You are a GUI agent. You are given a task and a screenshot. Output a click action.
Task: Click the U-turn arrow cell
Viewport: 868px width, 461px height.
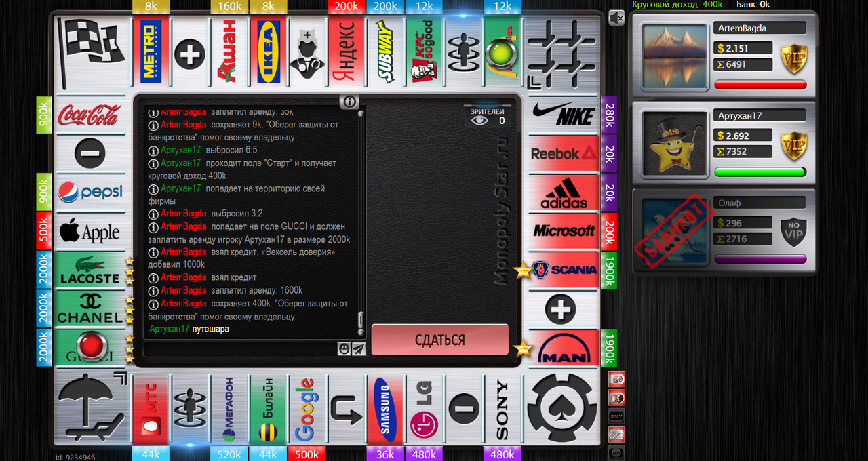tap(347, 409)
